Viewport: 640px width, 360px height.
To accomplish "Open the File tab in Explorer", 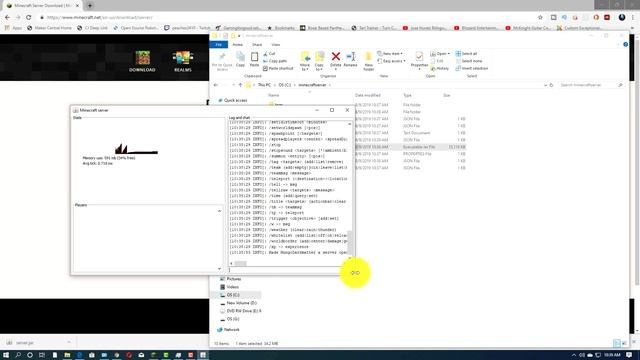I will (219, 44).
